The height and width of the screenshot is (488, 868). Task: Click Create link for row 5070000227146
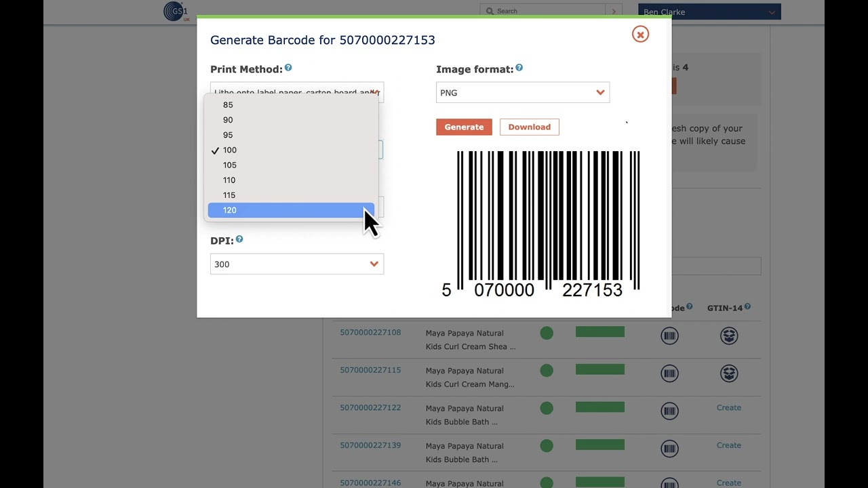coord(729,483)
